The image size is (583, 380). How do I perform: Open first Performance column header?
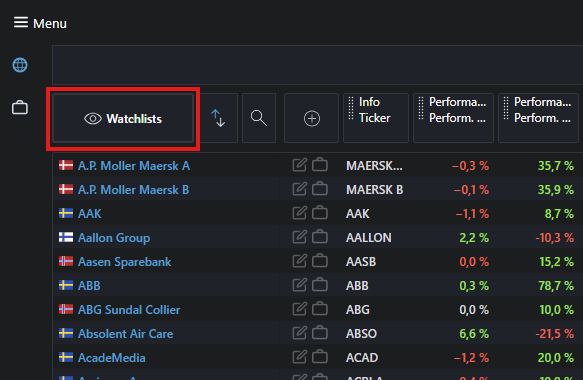coord(453,118)
